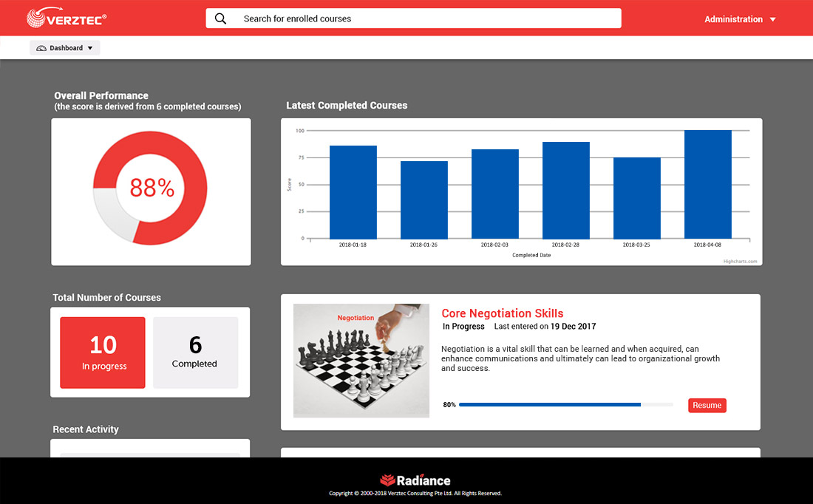Expand the Administration dropdown arrow
The image size is (813, 504).
click(773, 19)
